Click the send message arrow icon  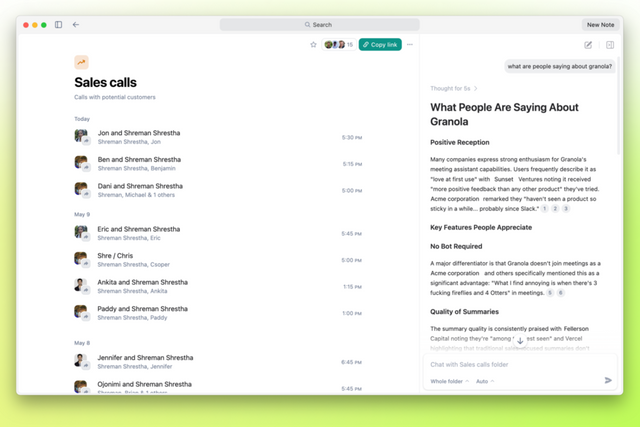(x=608, y=380)
